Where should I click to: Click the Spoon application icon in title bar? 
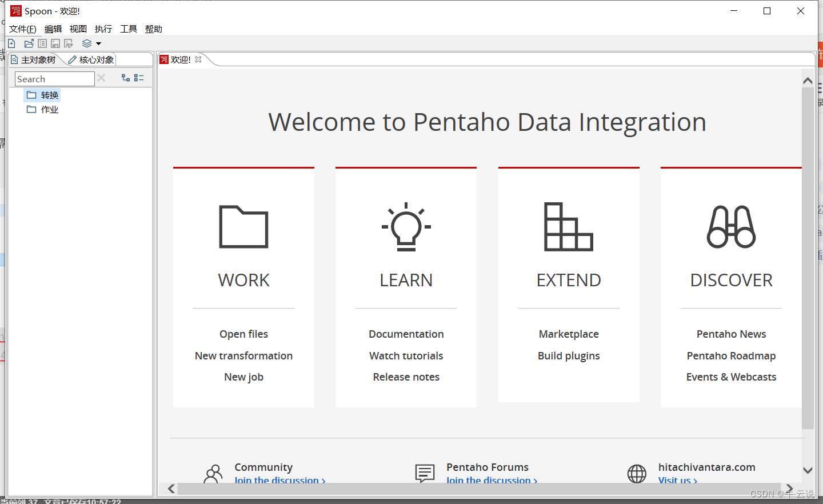(16, 11)
